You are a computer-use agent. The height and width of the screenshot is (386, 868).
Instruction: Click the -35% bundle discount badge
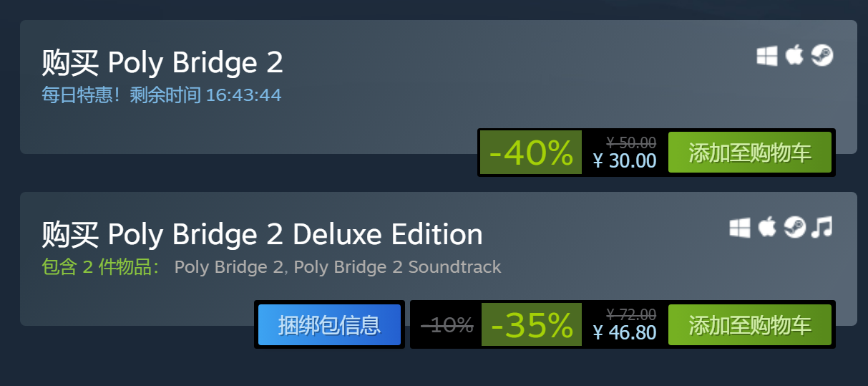tap(532, 324)
